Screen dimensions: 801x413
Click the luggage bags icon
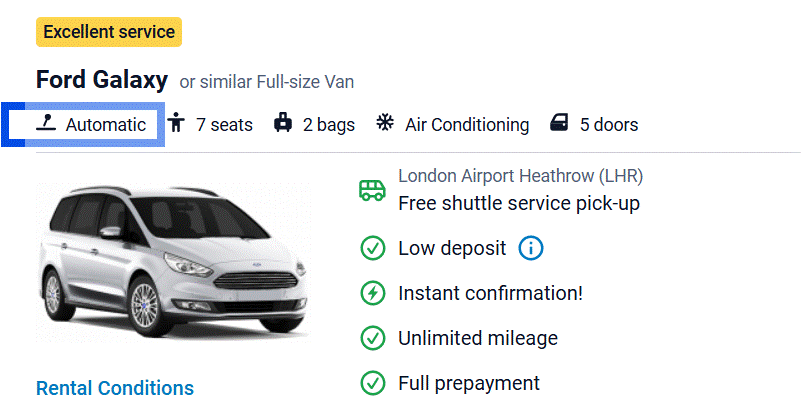point(283,124)
